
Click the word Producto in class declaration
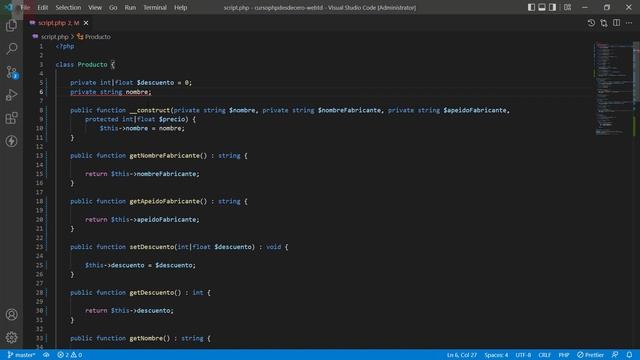click(92, 64)
